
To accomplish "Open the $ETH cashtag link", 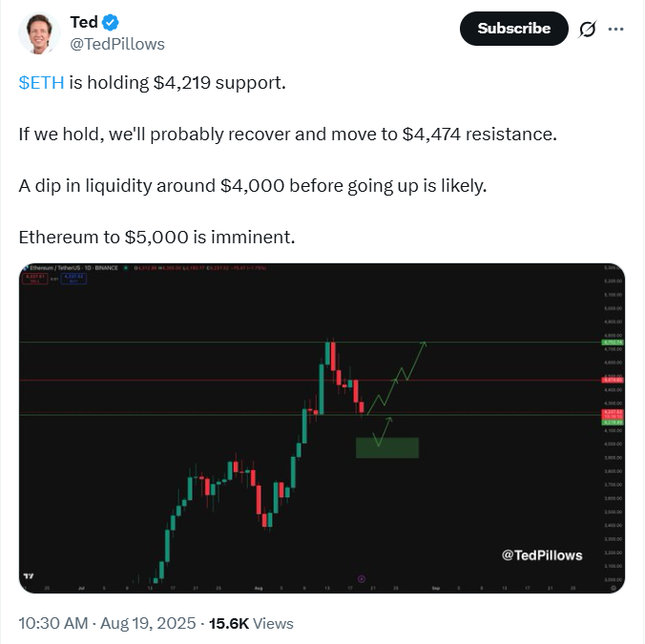I will (x=42, y=83).
